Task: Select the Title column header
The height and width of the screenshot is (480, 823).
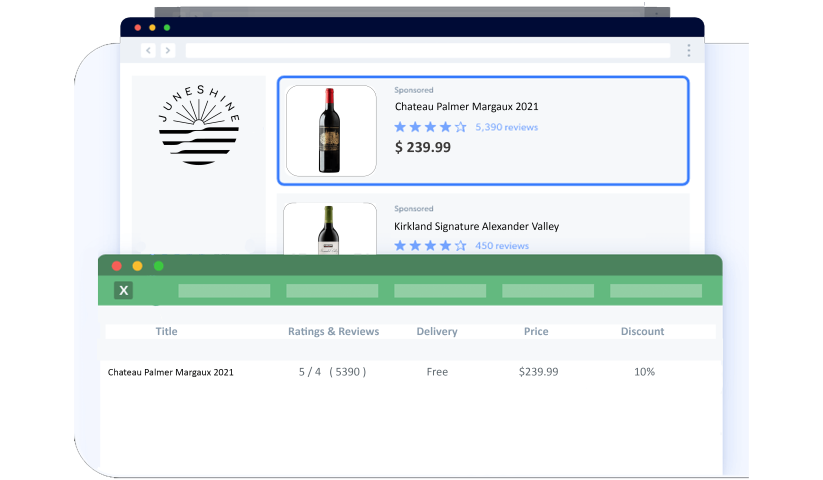Action: click(x=166, y=332)
